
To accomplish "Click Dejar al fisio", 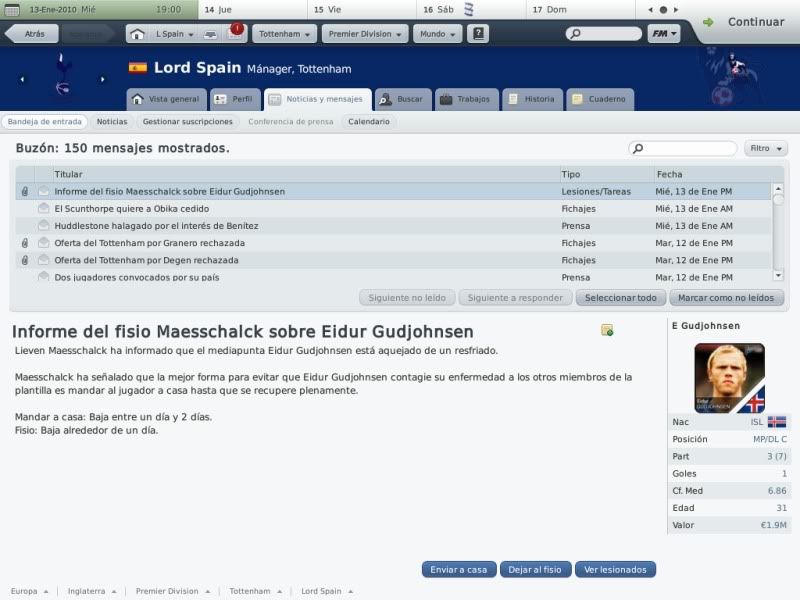I will coord(535,569).
